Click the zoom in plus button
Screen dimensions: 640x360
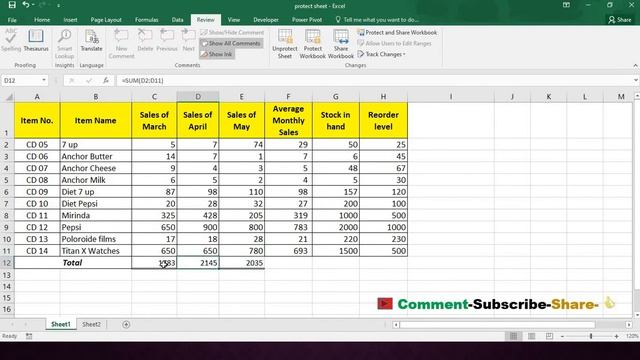[x=616, y=336]
